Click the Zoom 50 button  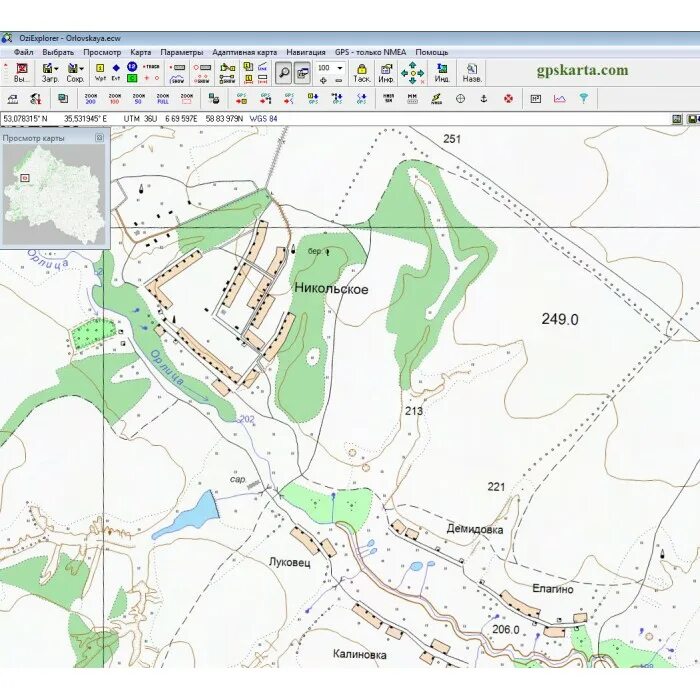(x=139, y=99)
